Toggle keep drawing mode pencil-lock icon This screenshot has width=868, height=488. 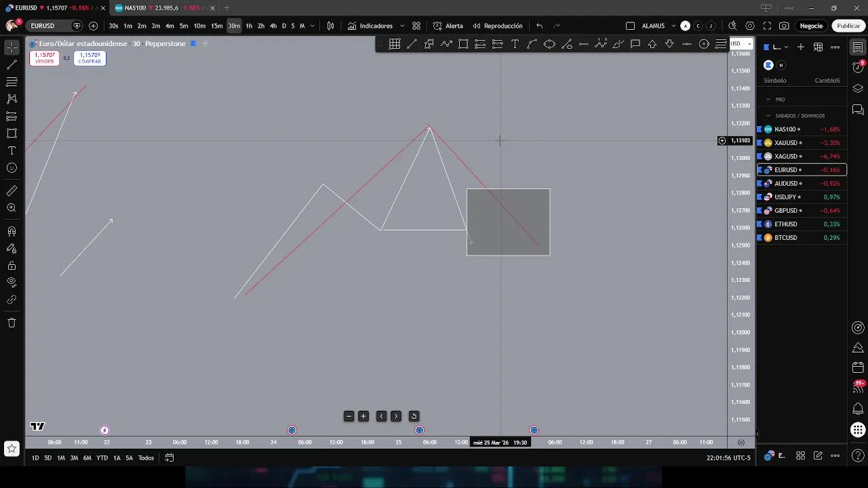[12, 249]
